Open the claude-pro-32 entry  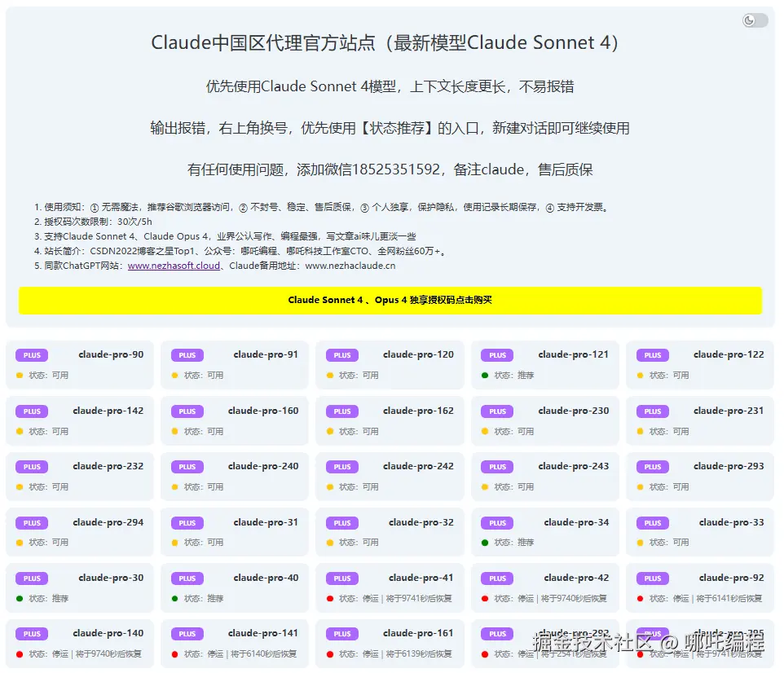point(390,532)
